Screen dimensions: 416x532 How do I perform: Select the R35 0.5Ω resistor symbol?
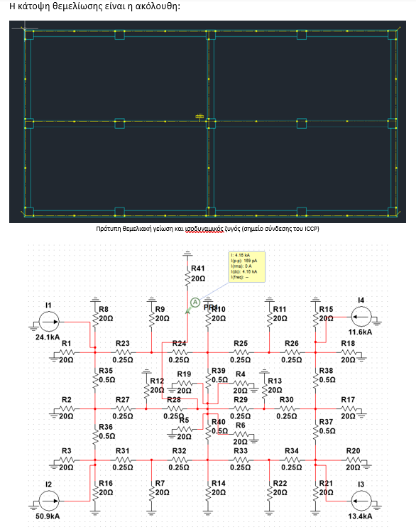(x=95, y=380)
